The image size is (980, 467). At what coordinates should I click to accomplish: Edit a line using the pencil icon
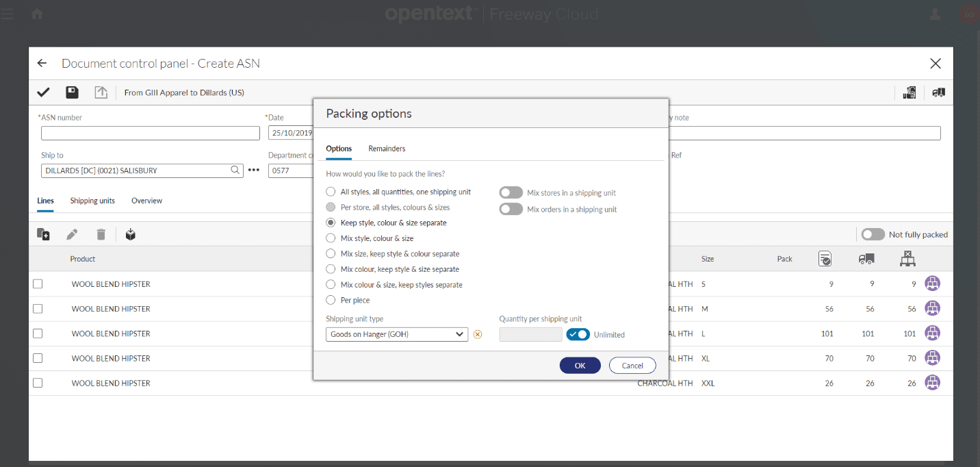(x=72, y=233)
